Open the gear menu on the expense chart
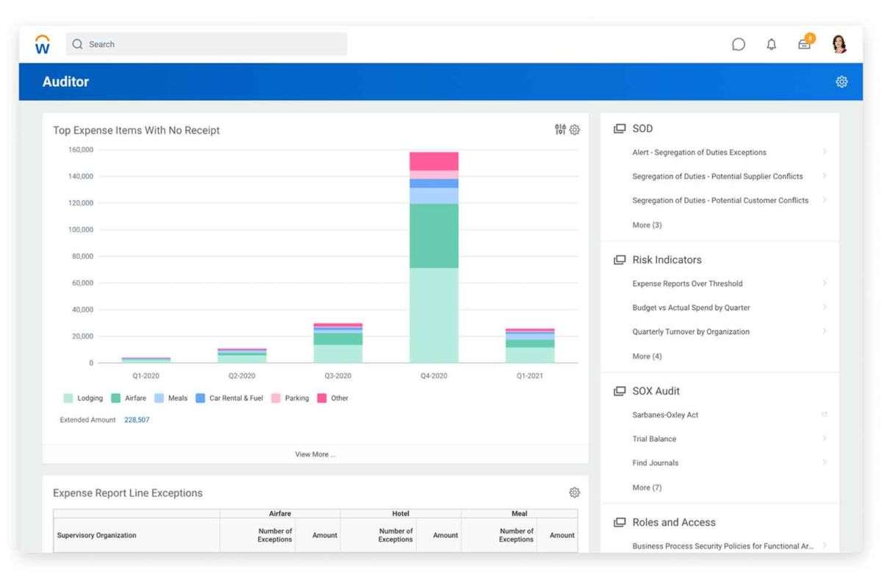 (x=575, y=129)
